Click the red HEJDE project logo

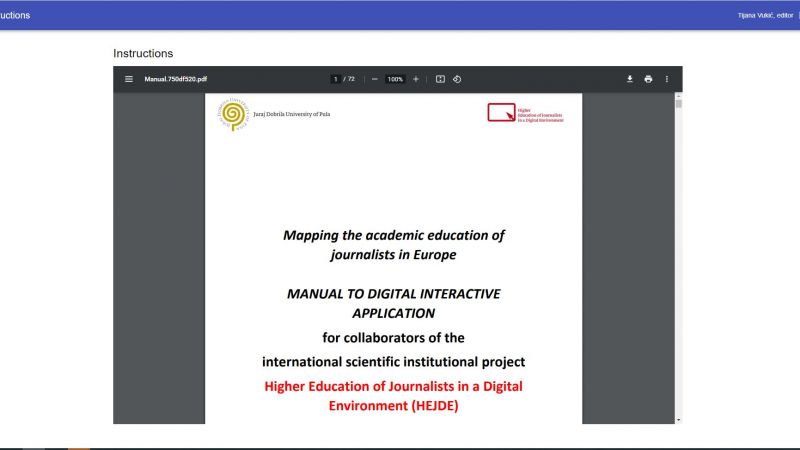tap(501, 113)
